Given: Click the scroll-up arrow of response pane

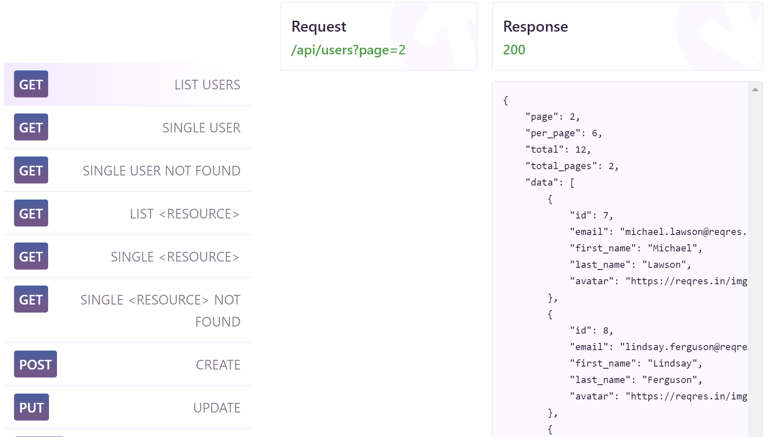Looking at the screenshot, I should click(x=755, y=89).
